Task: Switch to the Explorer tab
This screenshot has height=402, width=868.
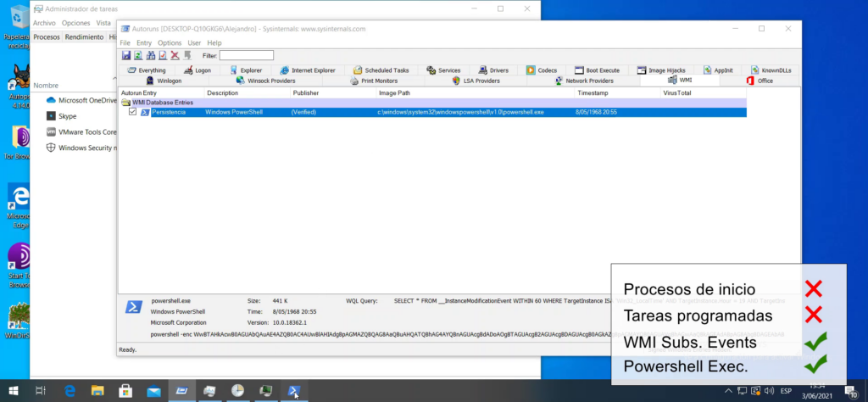Action: [246, 70]
